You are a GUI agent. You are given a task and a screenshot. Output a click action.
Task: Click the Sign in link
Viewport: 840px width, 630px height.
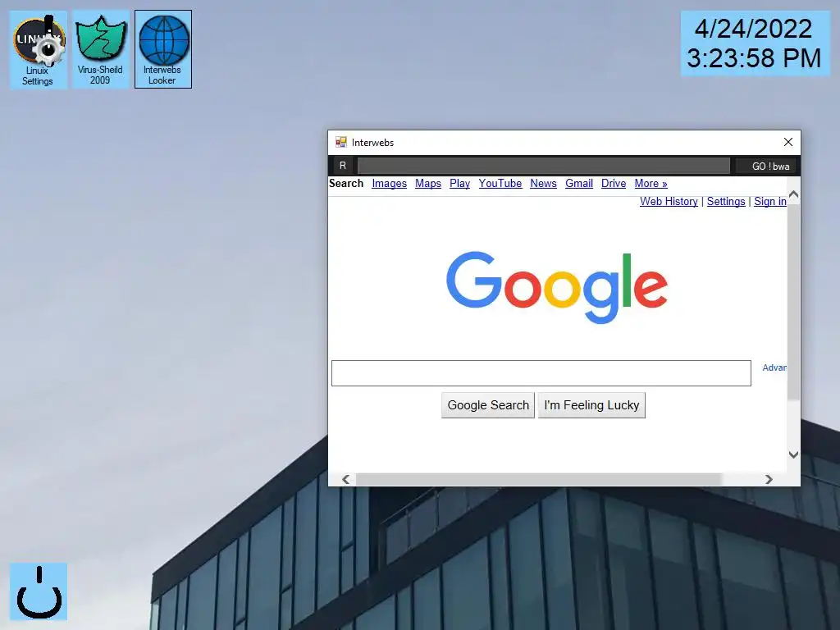click(769, 202)
